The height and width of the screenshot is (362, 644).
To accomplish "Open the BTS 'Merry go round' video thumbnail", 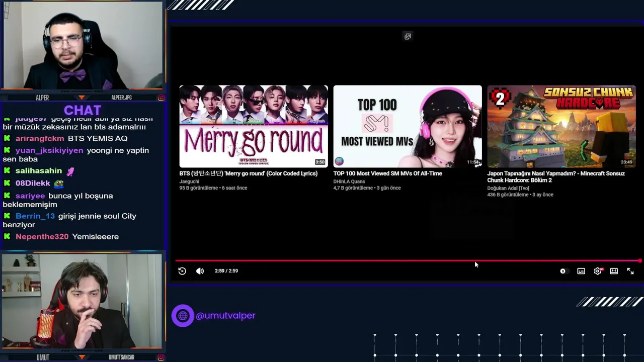I will click(x=254, y=126).
